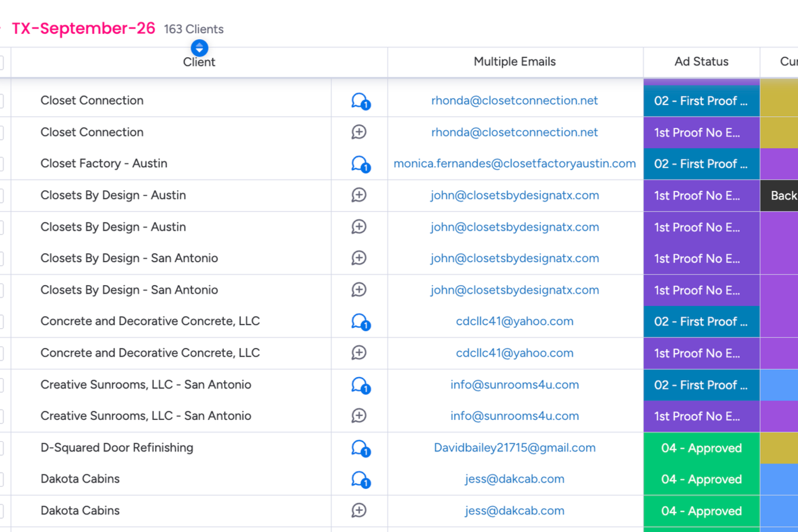Add update to Closet Connection 1st Proof row
The height and width of the screenshot is (532, 798).
(x=359, y=132)
